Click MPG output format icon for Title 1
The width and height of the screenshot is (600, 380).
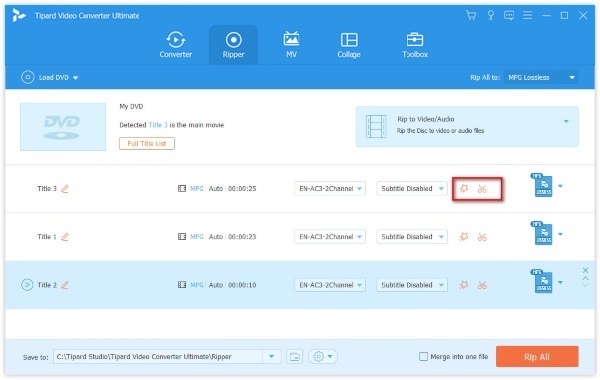pyautogui.click(x=542, y=233)
